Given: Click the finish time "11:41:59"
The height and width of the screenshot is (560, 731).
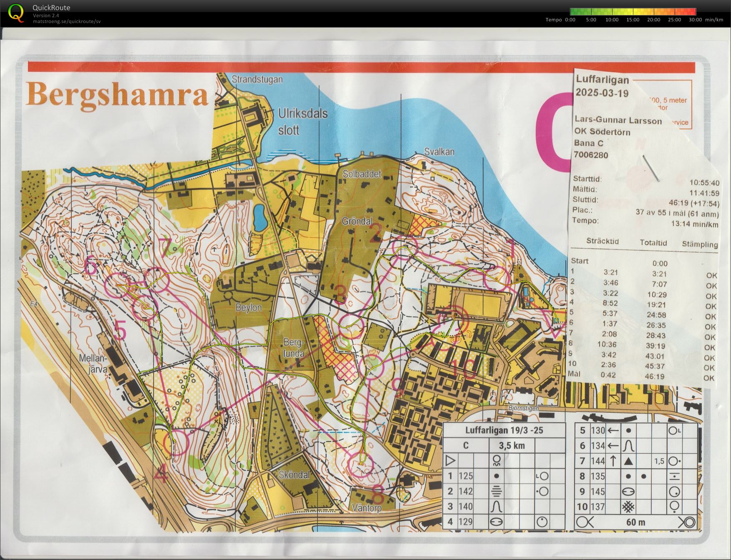Looking at the screenshot, I should coord(704,193).
